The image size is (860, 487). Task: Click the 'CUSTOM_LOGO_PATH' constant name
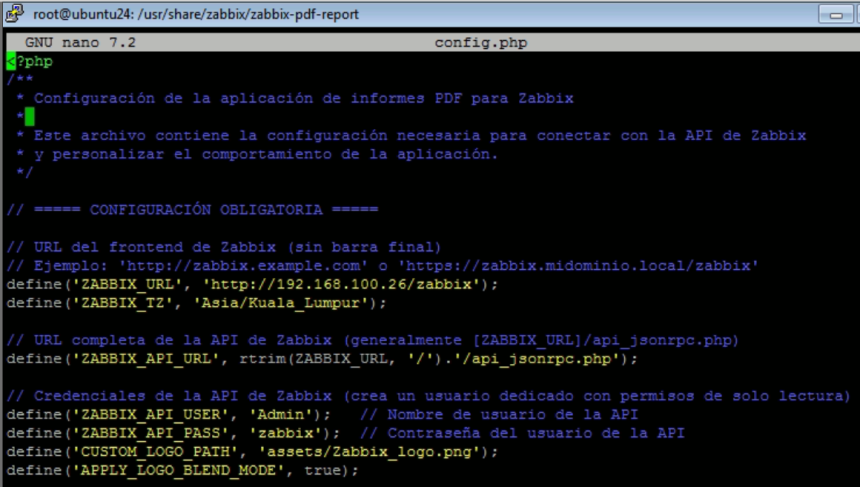(x=155, y=452)
